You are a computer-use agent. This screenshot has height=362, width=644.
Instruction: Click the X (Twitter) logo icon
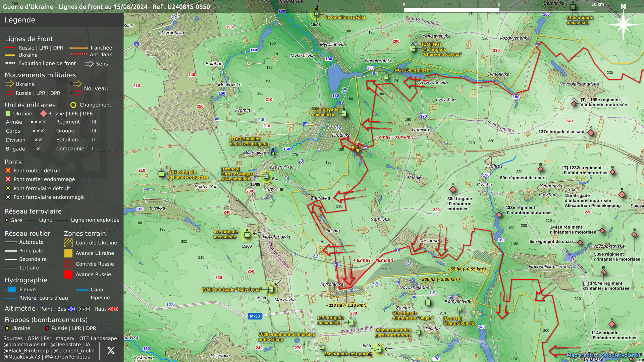tap(111, 350)
